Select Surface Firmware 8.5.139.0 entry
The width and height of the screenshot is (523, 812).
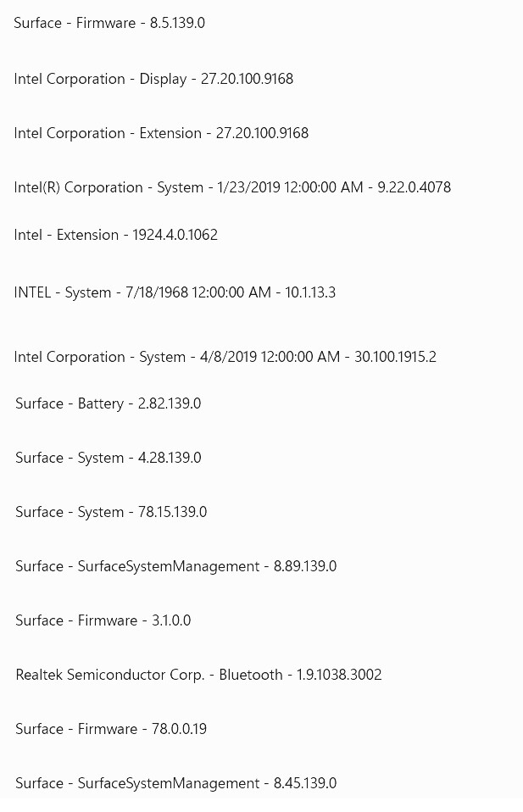(109, 23)
